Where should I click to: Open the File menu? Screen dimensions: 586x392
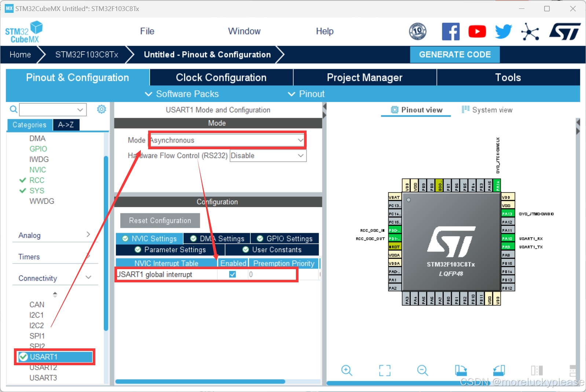tap(147, 31)
